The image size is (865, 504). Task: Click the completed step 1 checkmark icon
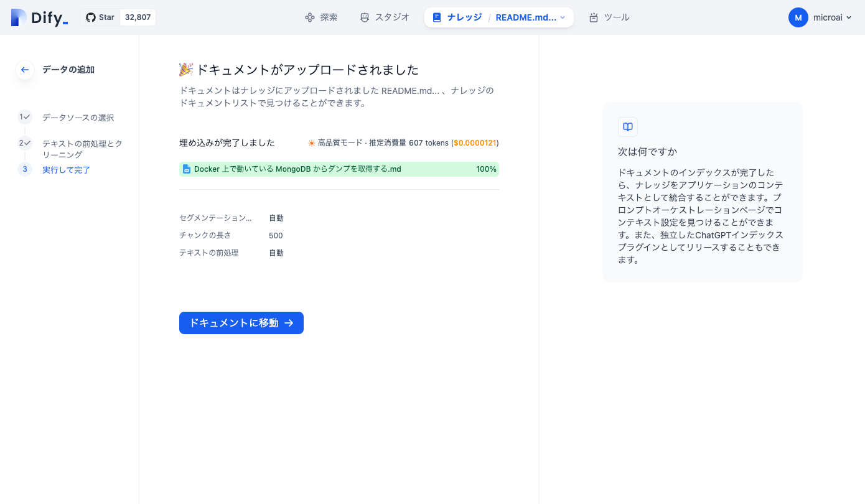coord(25,116)
